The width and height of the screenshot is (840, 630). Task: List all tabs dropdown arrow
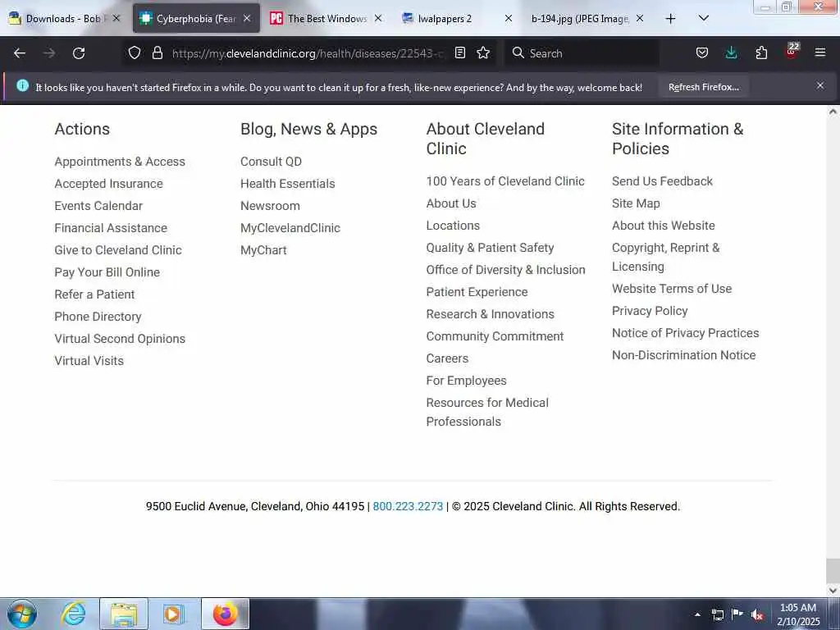point(704,18)
